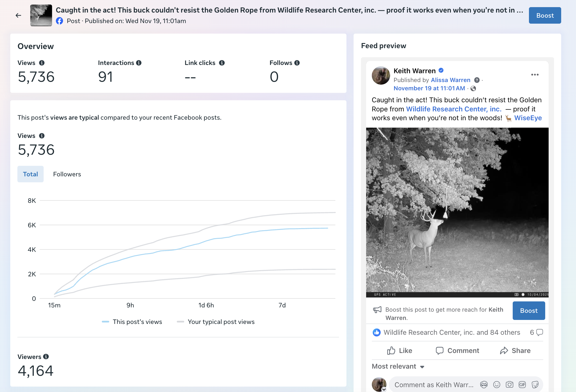Switch to the Followers views tab
Image resolution: width=576 pixels, height=392 pixels.
67,174
